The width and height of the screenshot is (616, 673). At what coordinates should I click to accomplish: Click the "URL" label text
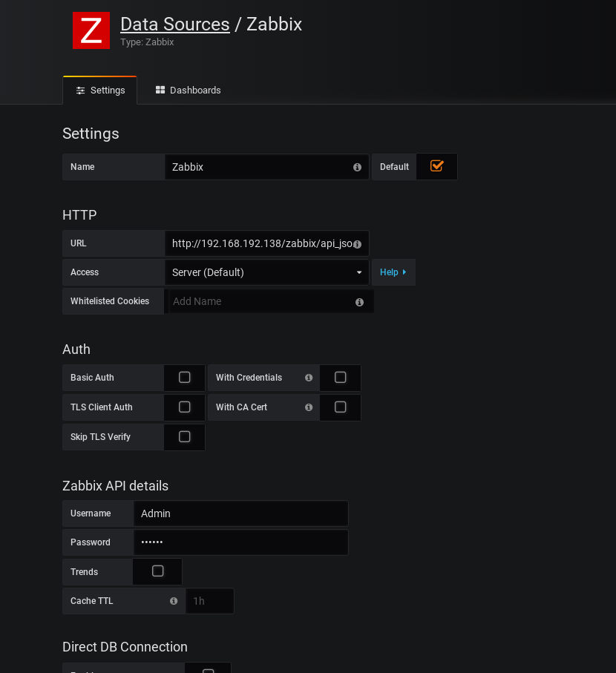[79, 243]
